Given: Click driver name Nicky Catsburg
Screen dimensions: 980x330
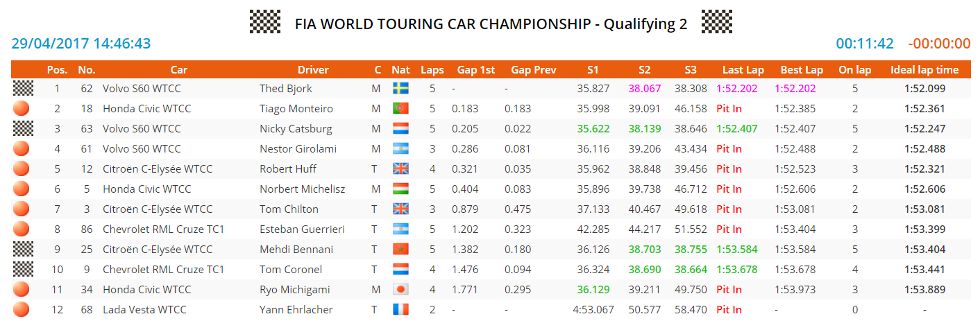Looking at the screenshot, I should coord(296,128).
